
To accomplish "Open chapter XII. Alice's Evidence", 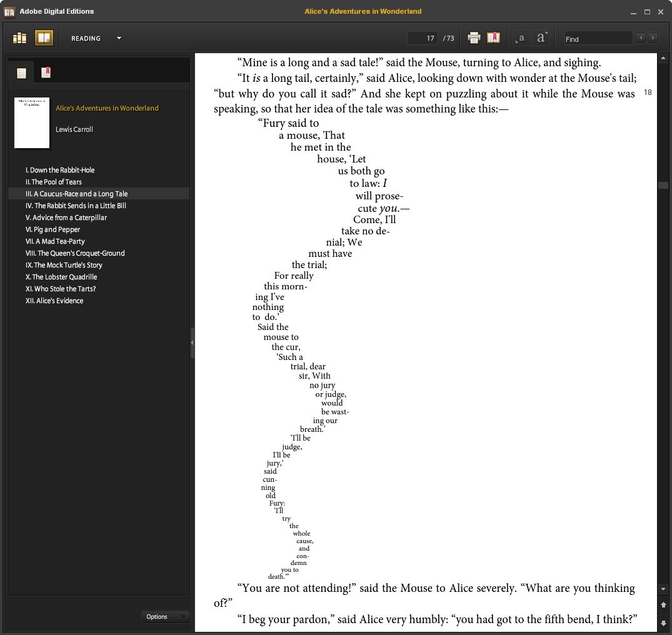I will click(x=54, y=301).
